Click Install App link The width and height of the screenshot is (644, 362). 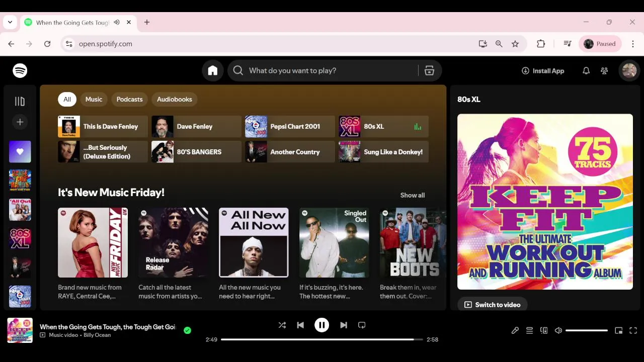[543, 71]
